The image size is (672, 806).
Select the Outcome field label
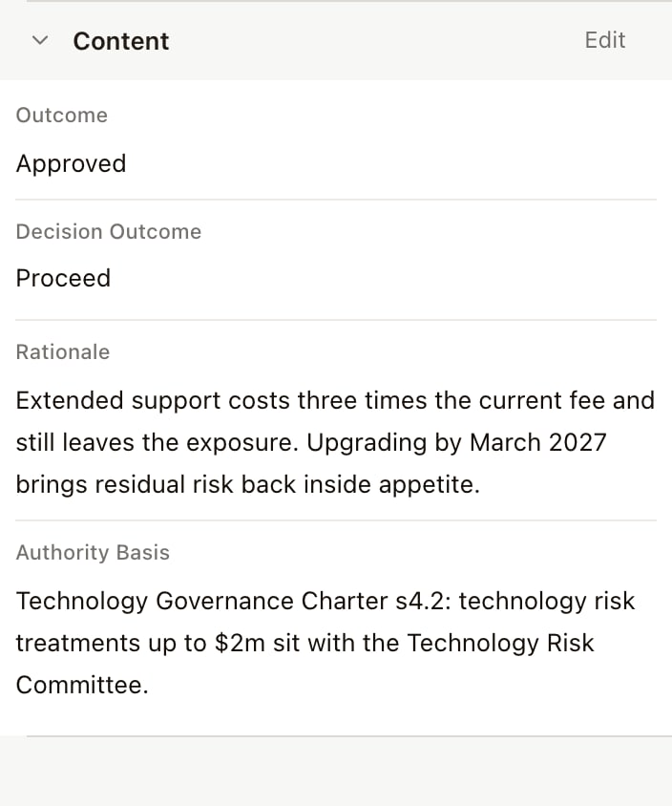point(62,116)
